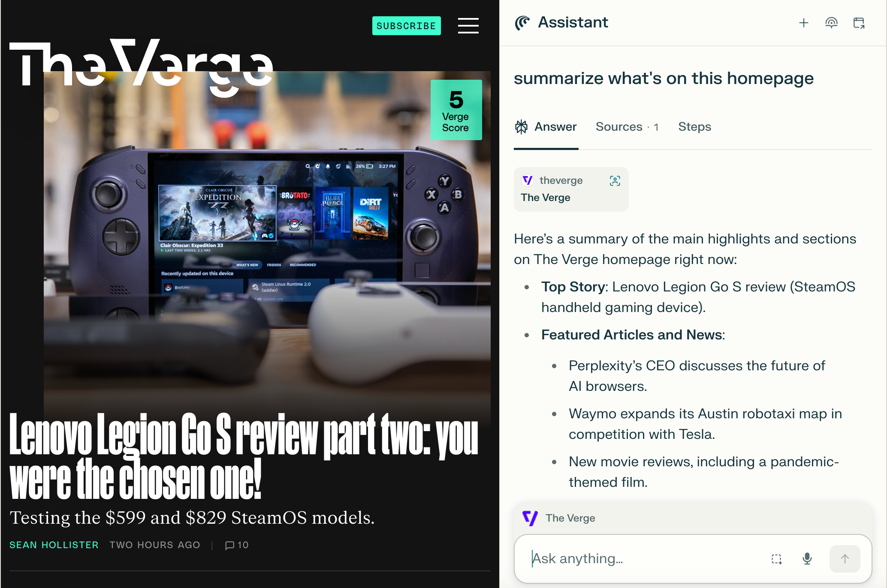Click the plus icon for new chat
The width and height of the screenshot is (887, 588).
point(803,23)
